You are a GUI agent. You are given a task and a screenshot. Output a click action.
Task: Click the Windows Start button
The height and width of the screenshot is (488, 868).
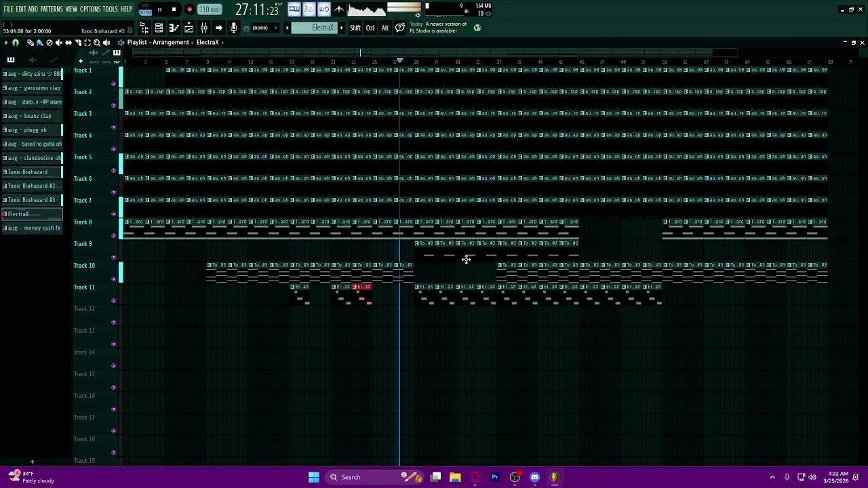(x=313, y=477)
